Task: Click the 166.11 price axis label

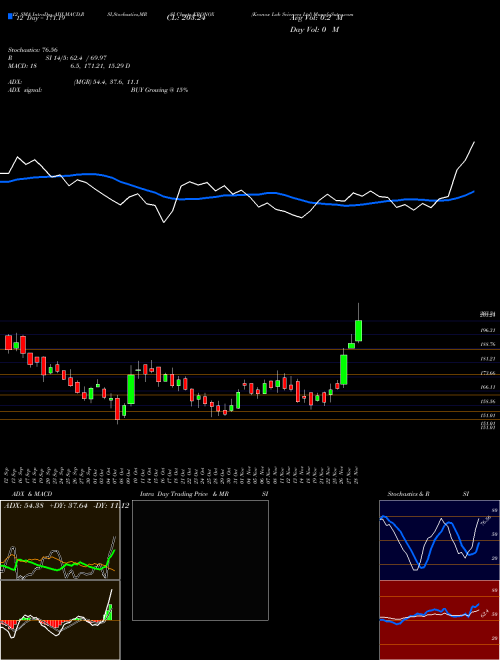Action: coord(489,387)
